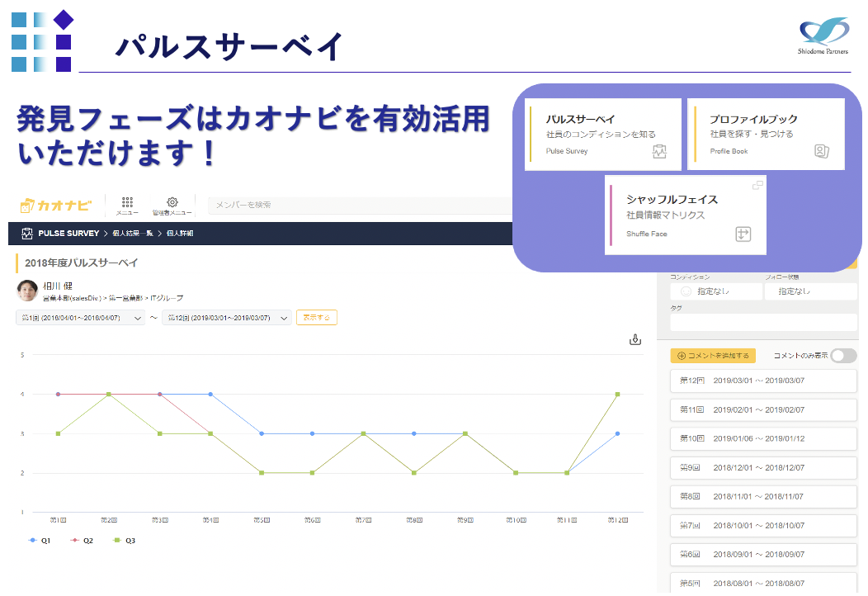This screenshot has width=868, height=596.
Task: Click the 2018年度パルスサーベイ heading
Action: pyautogui.click(x=81, y=263)
